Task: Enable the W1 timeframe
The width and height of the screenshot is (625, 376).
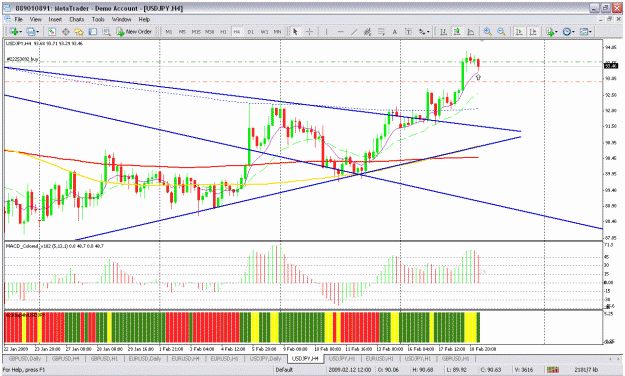Action: 264,31
